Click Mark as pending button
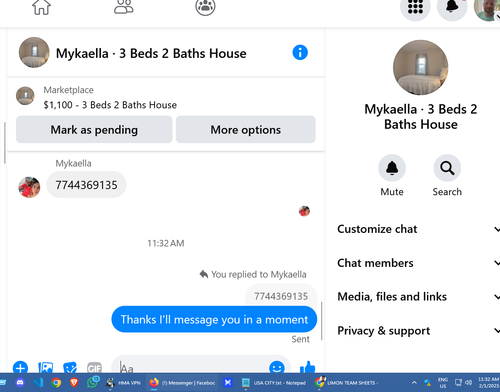This screenshot has height=392, width=500. [x=94, y=130]
